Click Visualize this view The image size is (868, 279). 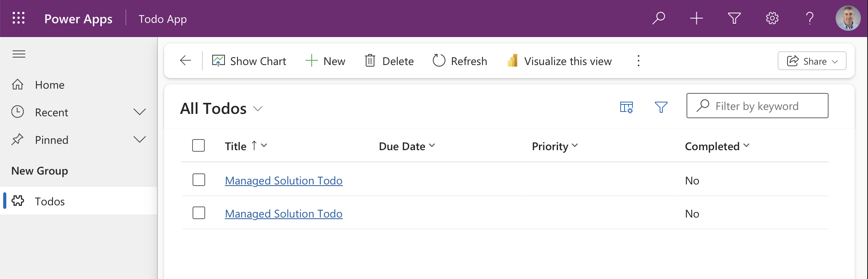pos(559,61)
